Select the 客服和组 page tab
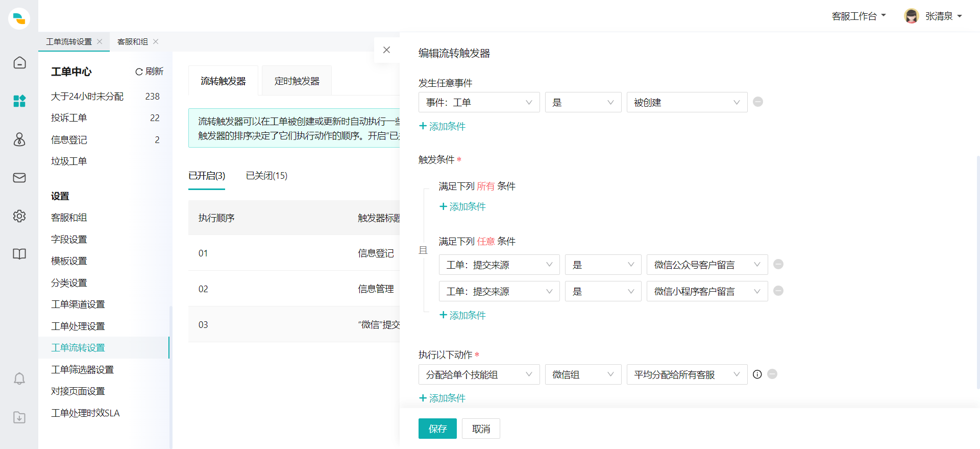The image size is (980, 449). [x=133, y=42]
